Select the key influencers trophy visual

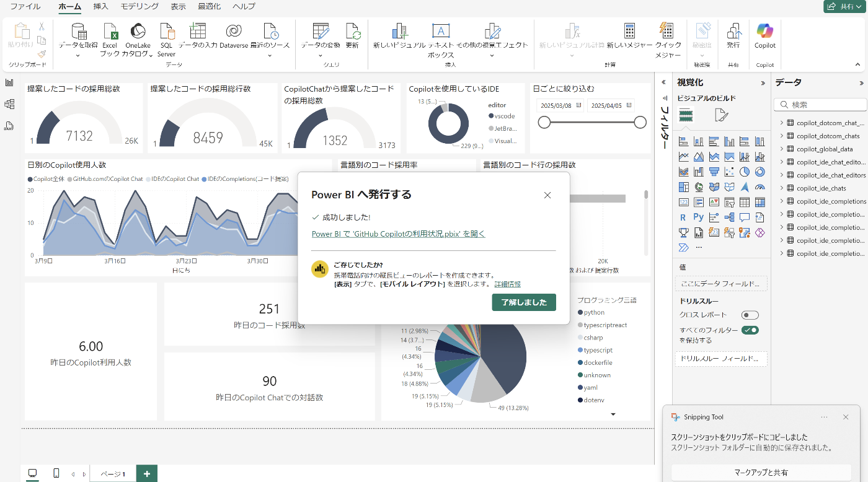click(x=683, y=233)
